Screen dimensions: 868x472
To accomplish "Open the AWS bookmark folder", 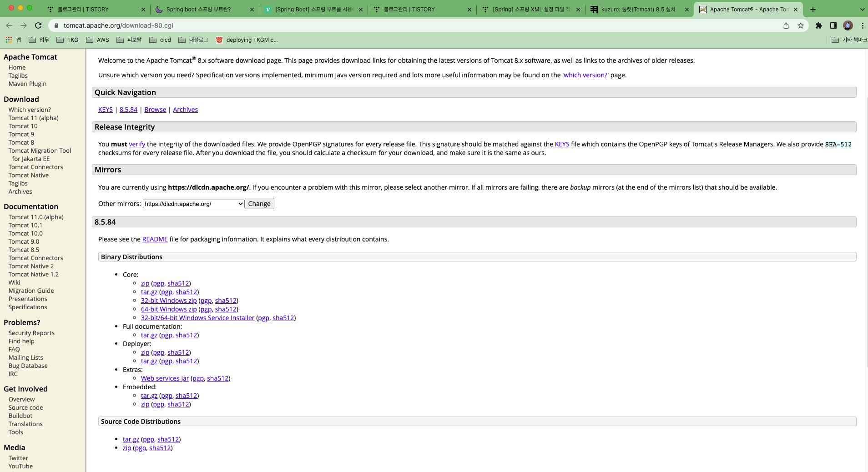I will [97, 40].
